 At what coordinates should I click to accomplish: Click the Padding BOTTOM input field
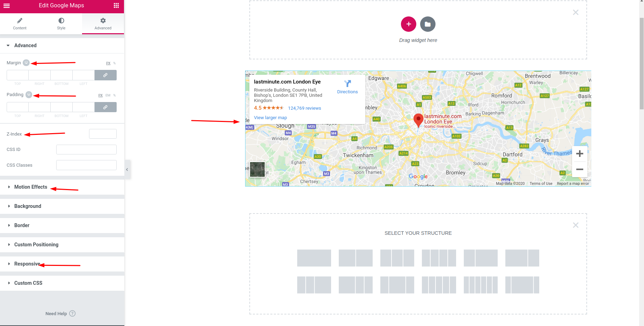(61, 107)
